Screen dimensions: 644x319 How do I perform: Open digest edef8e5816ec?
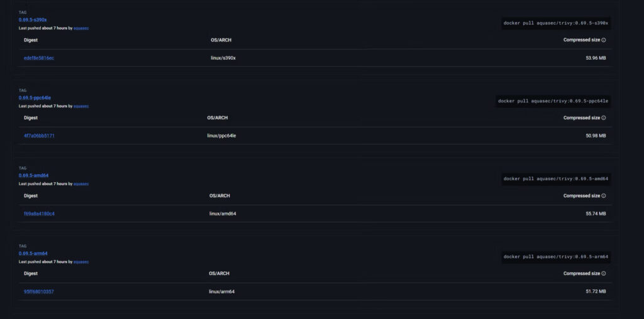39,58
